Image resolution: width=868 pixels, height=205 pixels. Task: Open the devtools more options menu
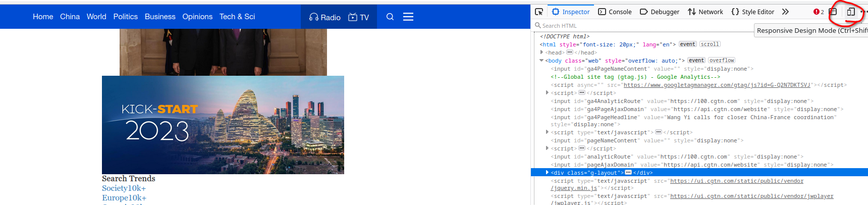point(864,12)
